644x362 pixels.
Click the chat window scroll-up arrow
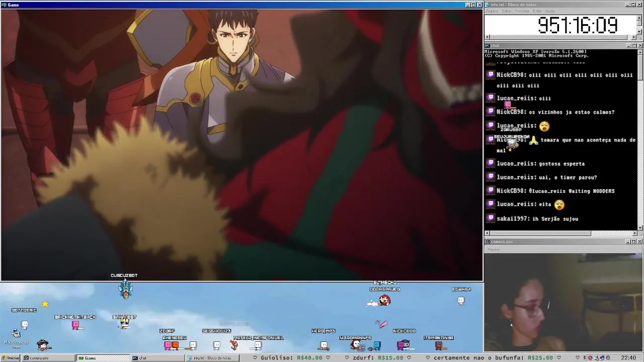point(640,52)
